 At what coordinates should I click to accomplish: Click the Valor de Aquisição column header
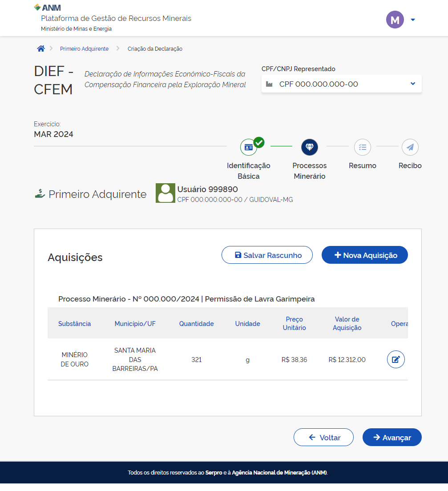[347, 324]
